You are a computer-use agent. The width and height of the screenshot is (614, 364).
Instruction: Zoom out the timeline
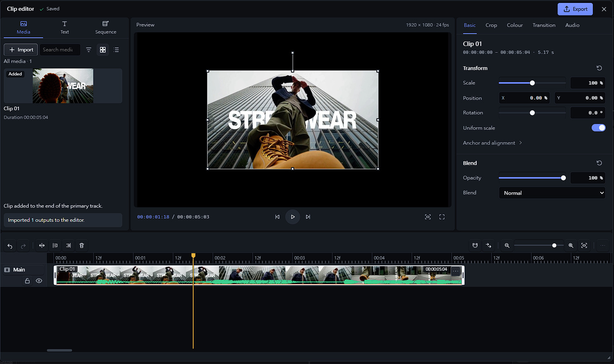tap(507, 245)
